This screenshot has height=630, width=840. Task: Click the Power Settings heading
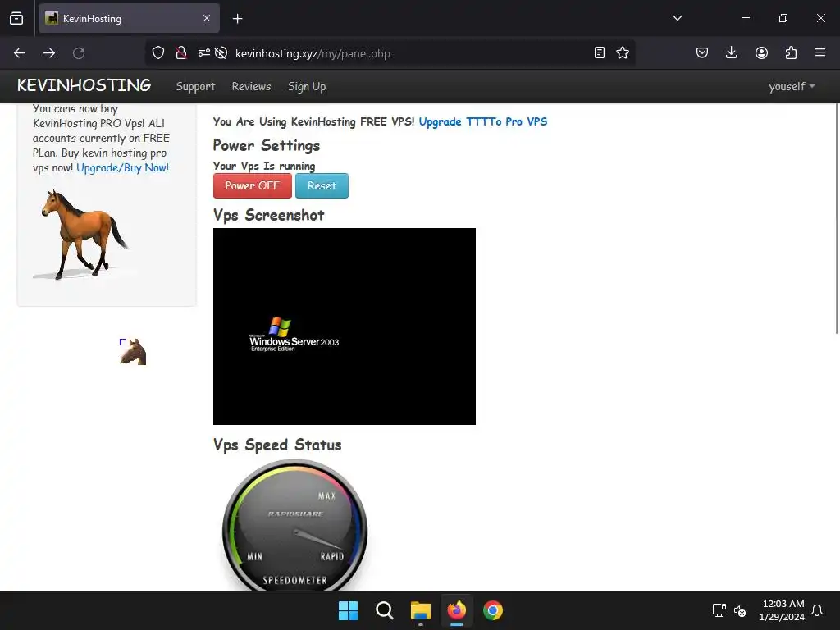coord(267,146)
